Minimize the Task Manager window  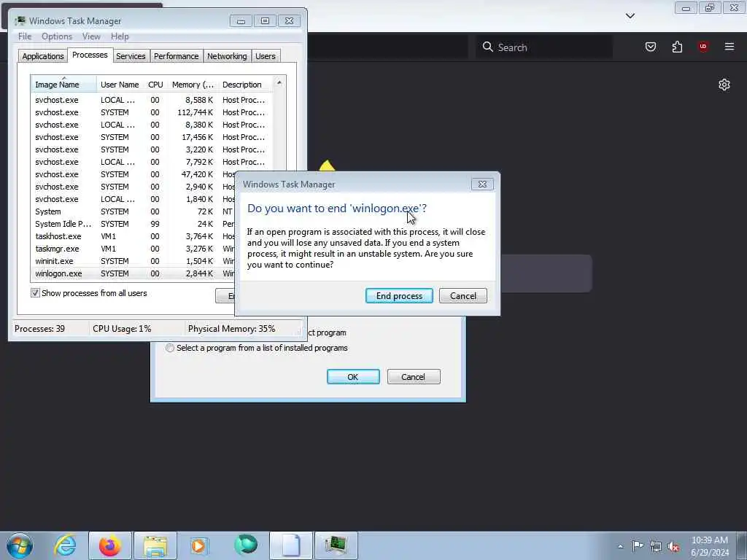pyautogui.click(x=241, y=21)
